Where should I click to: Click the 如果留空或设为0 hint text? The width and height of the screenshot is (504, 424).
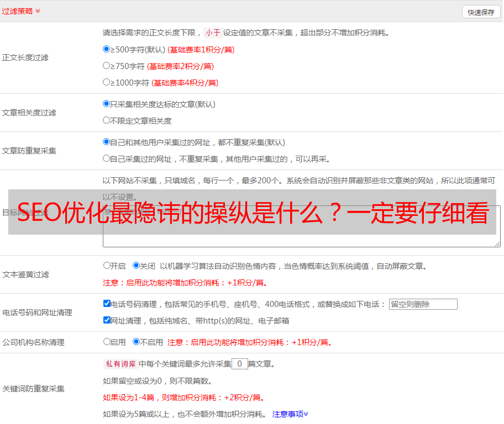coord(158,381)
